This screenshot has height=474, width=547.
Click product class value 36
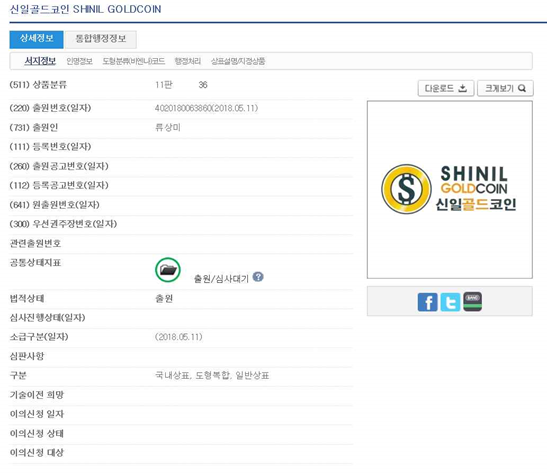coord(203,85)
